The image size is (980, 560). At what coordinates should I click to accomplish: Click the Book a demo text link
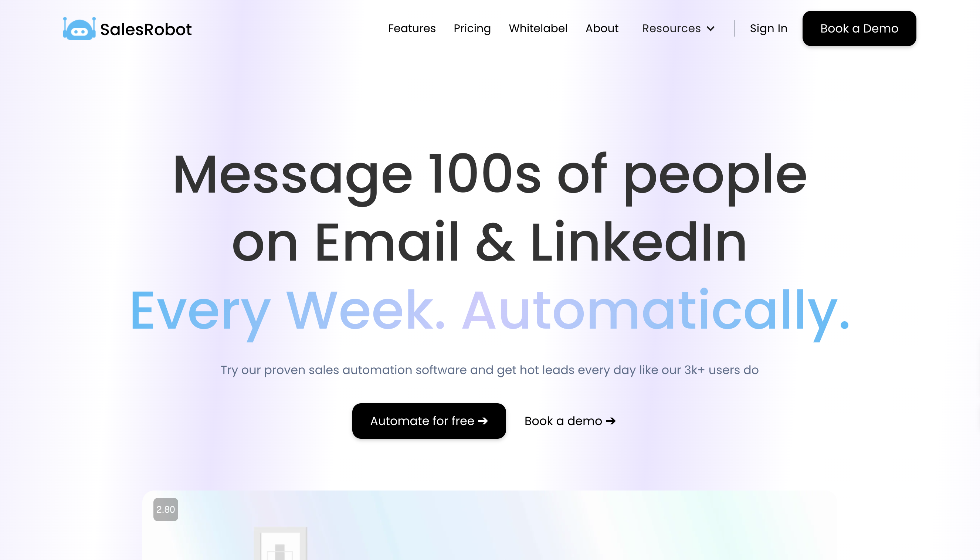569,421
